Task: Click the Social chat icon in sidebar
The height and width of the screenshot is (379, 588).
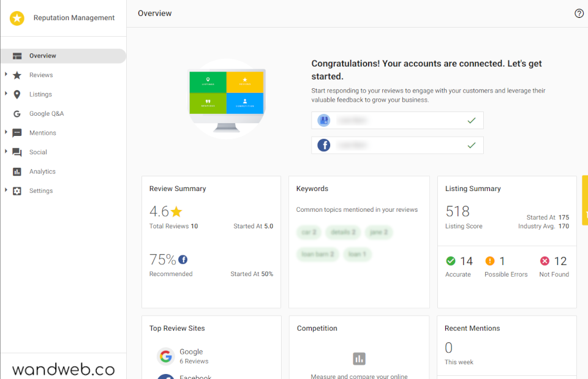Action: [17, 152]
